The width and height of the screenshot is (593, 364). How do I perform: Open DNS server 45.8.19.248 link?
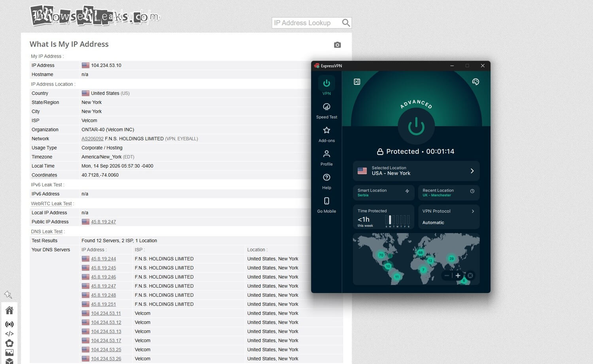(x=103, y=295)
